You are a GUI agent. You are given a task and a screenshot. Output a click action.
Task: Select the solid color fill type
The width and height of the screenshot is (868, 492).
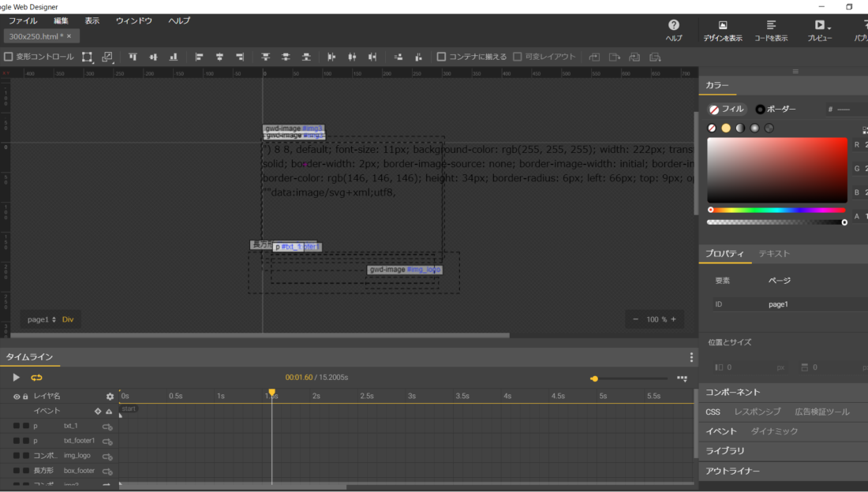tap(726, 128)
